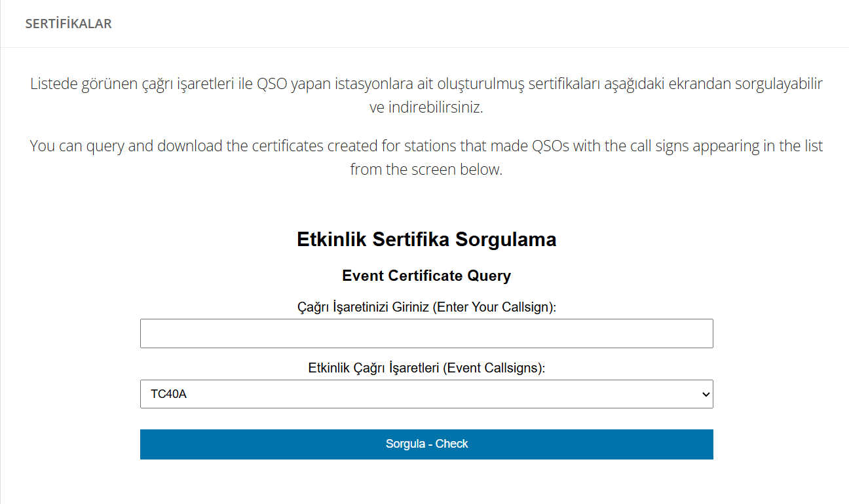
Task: Click the word 'Check' on the blue button
Action: (452, 444)
